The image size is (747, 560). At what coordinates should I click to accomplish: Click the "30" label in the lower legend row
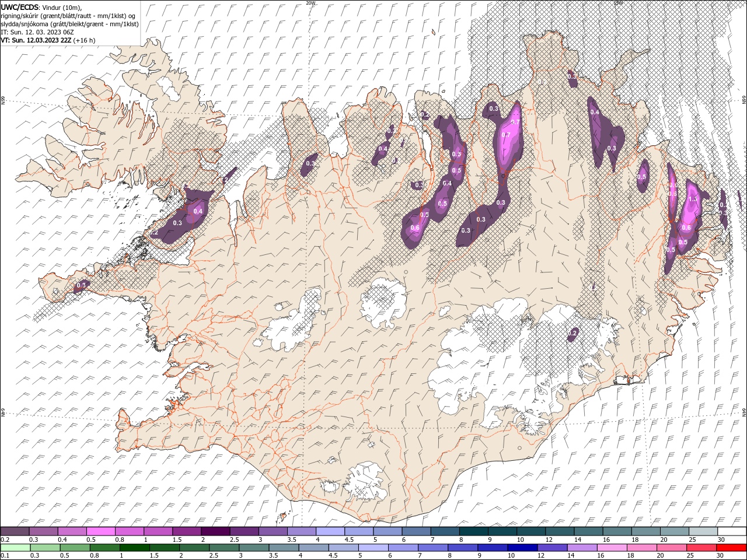[720, 556]
